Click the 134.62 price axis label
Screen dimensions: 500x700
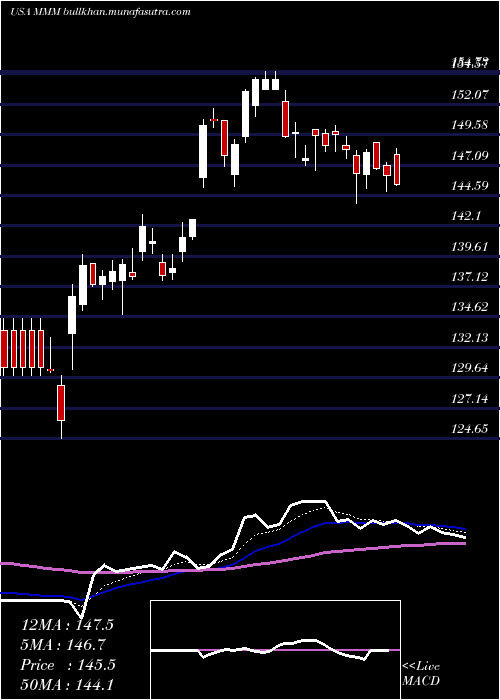pyautogui.click(x=470, y=307)
